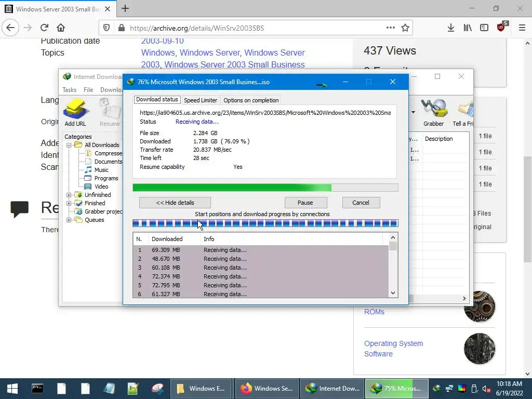The height and width of the screenshot is (399, 532).
Task: Collapse the All Downloads tree node
Action: pos(69,145)
